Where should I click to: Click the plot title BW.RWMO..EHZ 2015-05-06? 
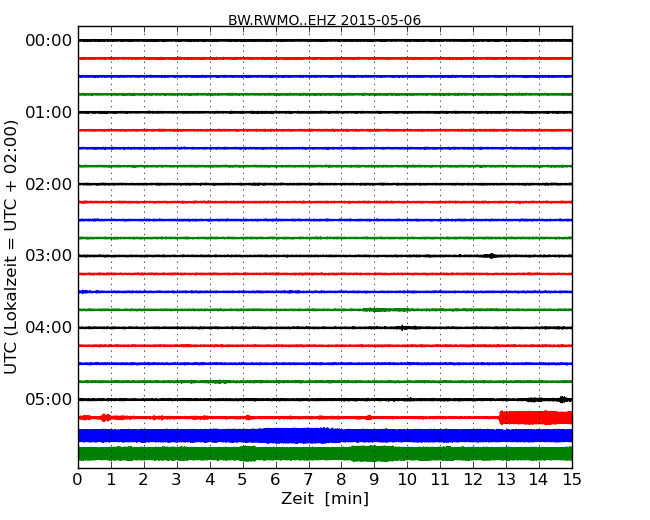pyautogui.click(x=325, y=20)
